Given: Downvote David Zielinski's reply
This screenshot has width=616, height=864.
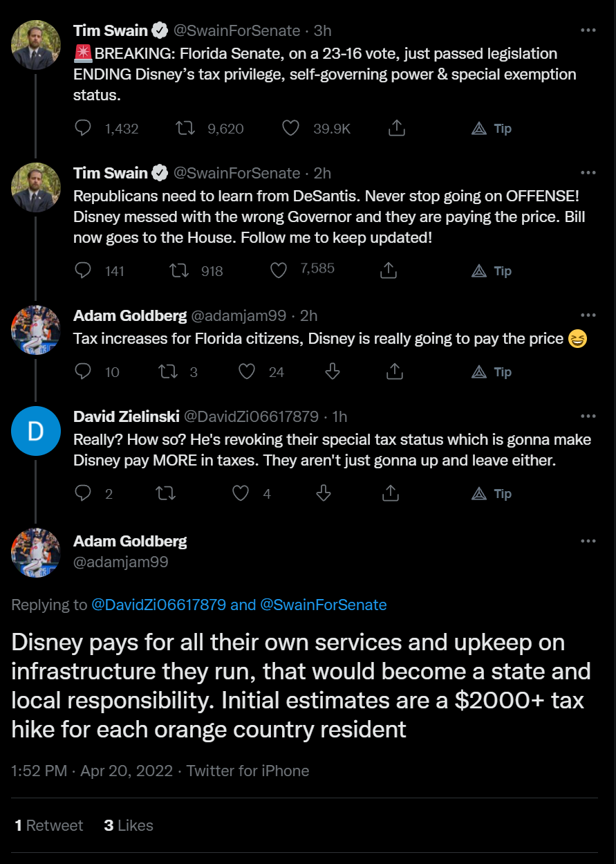Looking at the screenshot, I should 323,493.
